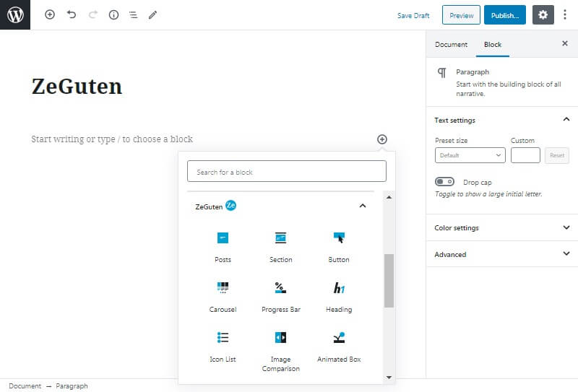Screen dimensions: 578x392
Task: Open the Preset size dropdown
Action: tap(470, 155)
